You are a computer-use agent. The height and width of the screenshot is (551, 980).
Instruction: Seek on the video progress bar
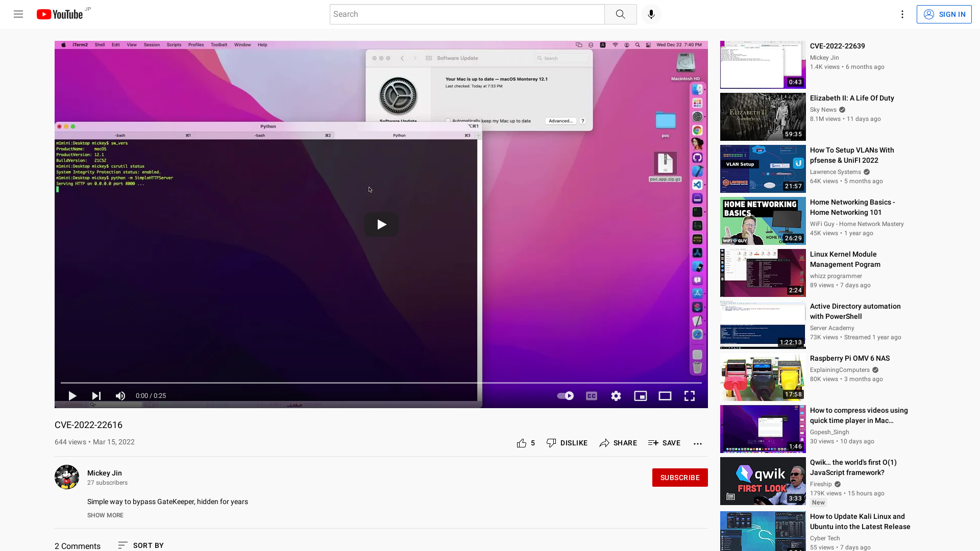(x=381, y=383)
